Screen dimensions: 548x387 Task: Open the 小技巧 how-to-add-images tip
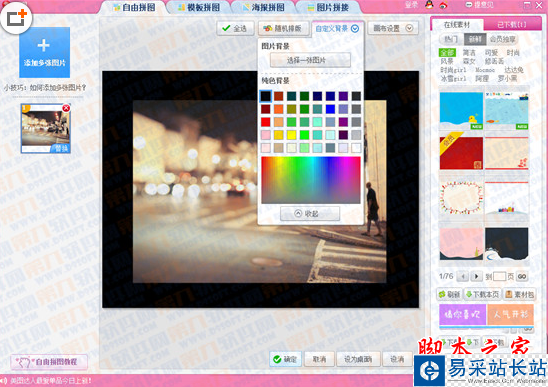[45, 88]
